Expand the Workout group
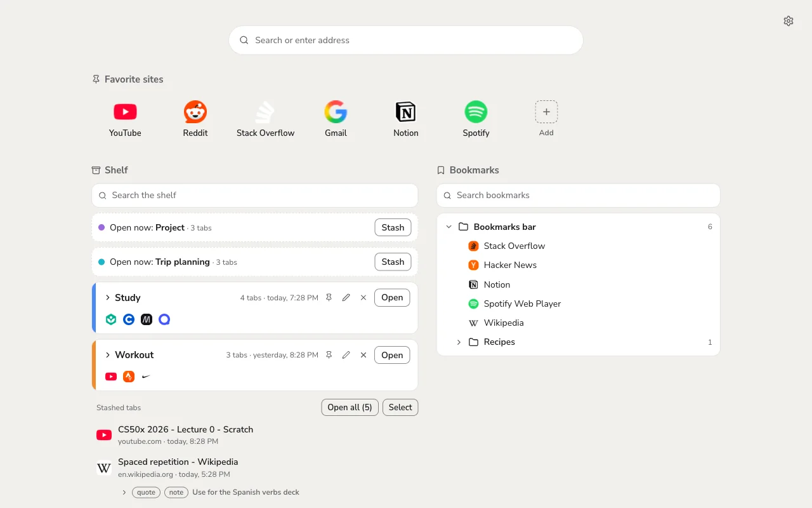The width and height of the screenshot is (812, 508). 108,355
